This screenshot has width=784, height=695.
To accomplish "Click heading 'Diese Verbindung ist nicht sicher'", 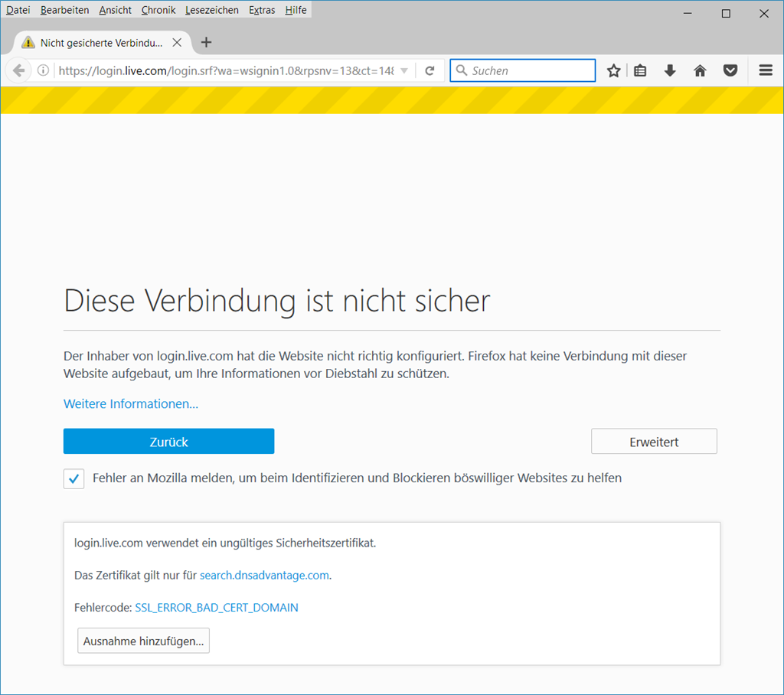I will 277,302.
